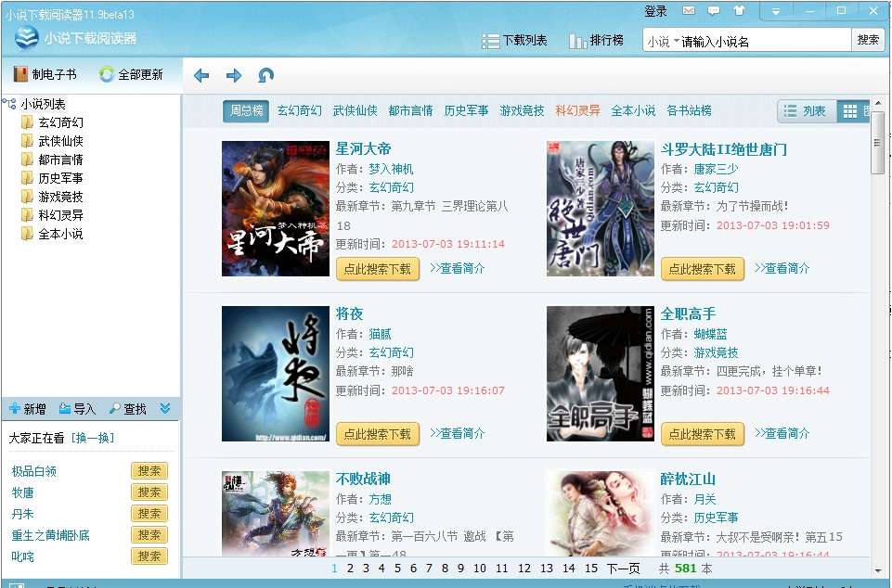Open the 制电子书 ebook maker
Screen dimensions: 892x588
(45, 74)
